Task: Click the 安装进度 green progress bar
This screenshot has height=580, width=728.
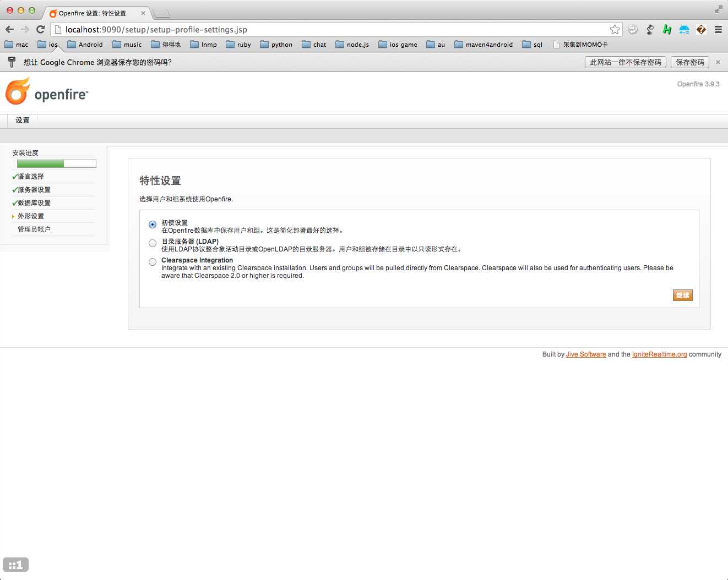Action: pos(57,163)
